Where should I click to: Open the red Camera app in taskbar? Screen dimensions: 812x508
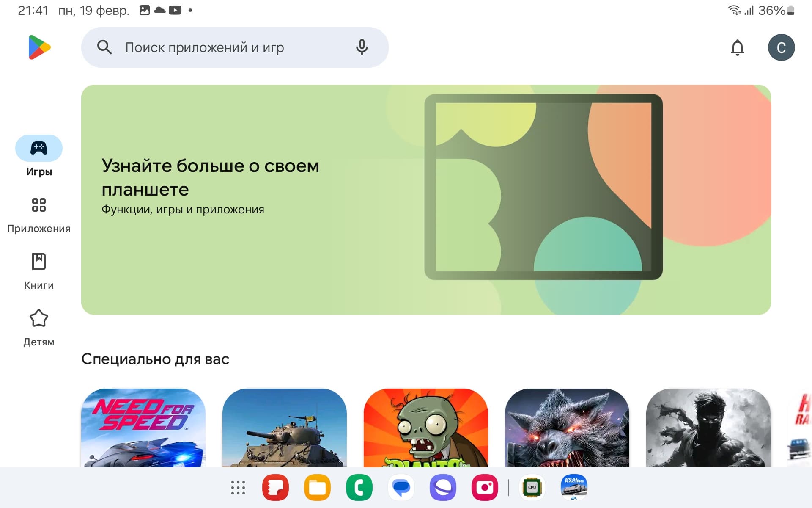485,488
